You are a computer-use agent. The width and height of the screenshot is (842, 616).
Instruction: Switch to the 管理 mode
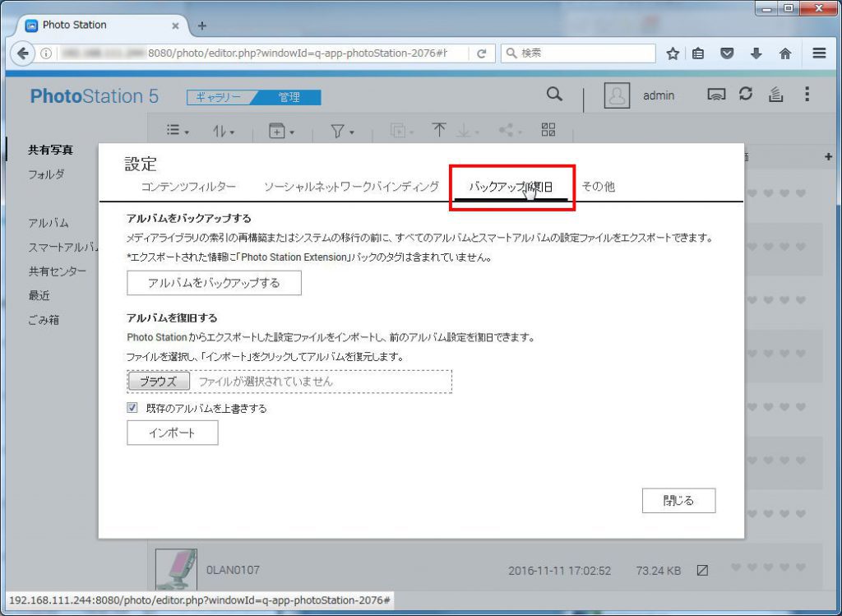click(289, 97)
